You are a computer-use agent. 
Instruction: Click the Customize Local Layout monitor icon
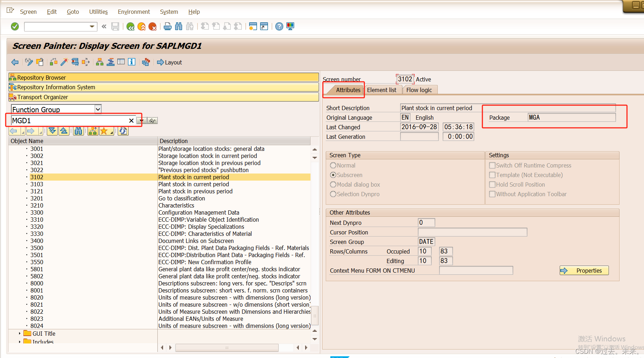(290, 27)
